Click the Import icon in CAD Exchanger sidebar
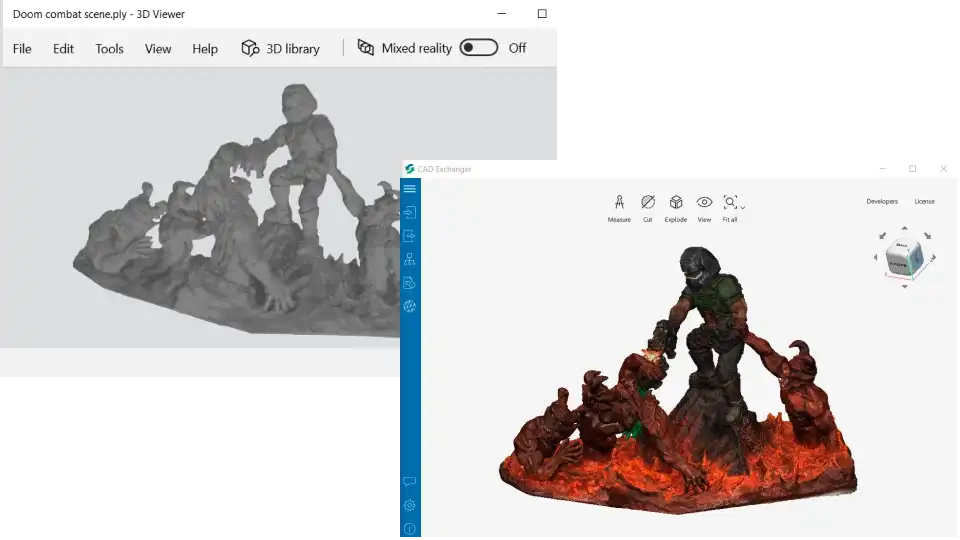960x540 pixels. 410,212
